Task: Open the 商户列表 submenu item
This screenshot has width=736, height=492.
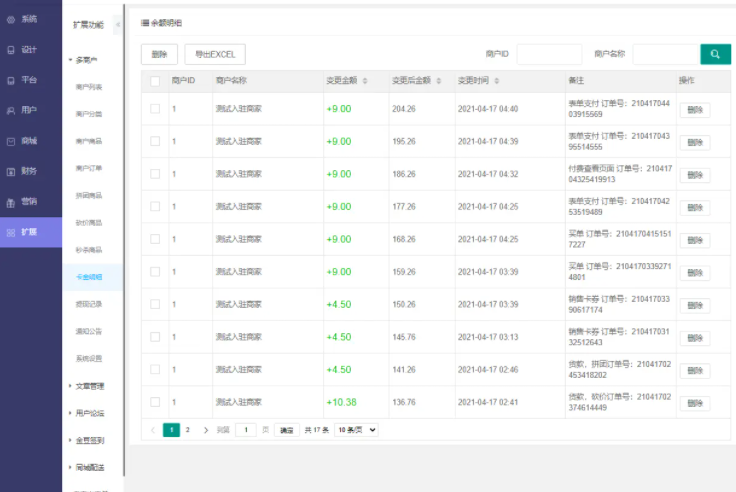Action: 89,87
